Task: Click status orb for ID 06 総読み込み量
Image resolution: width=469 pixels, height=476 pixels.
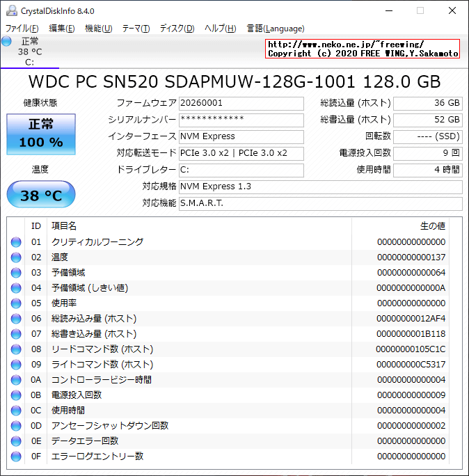Action: tap(16, 319)
